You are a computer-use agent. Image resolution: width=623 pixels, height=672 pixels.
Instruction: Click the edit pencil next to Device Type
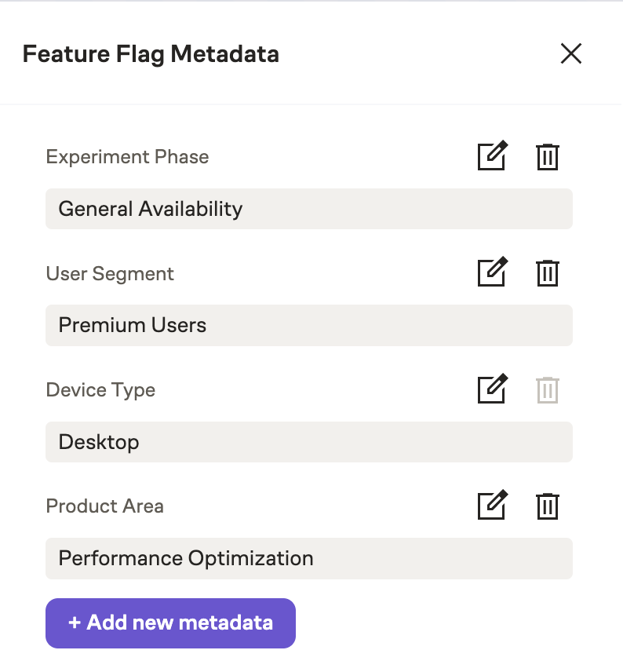tap(492, 389)
